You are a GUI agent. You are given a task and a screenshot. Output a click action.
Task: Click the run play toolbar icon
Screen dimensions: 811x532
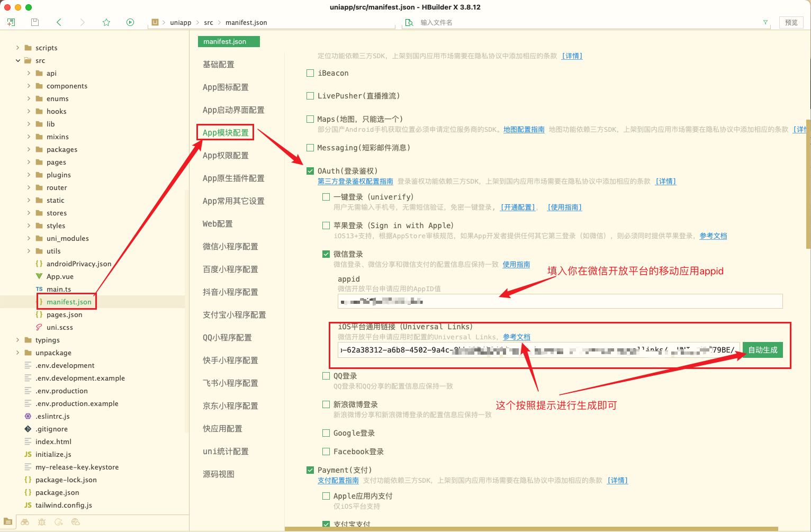tap(130, 22)
